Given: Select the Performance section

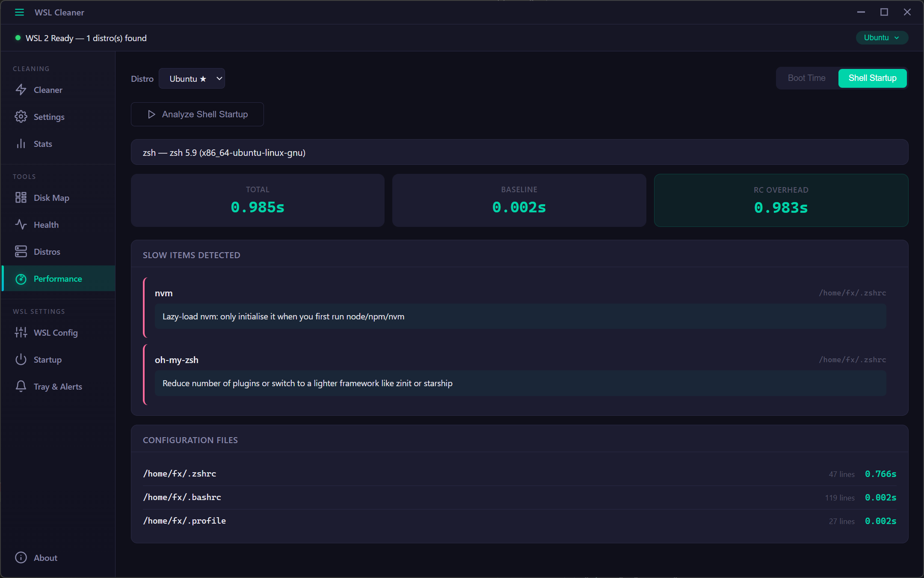Looking at the screenshot, I should (x=58, y=278).
